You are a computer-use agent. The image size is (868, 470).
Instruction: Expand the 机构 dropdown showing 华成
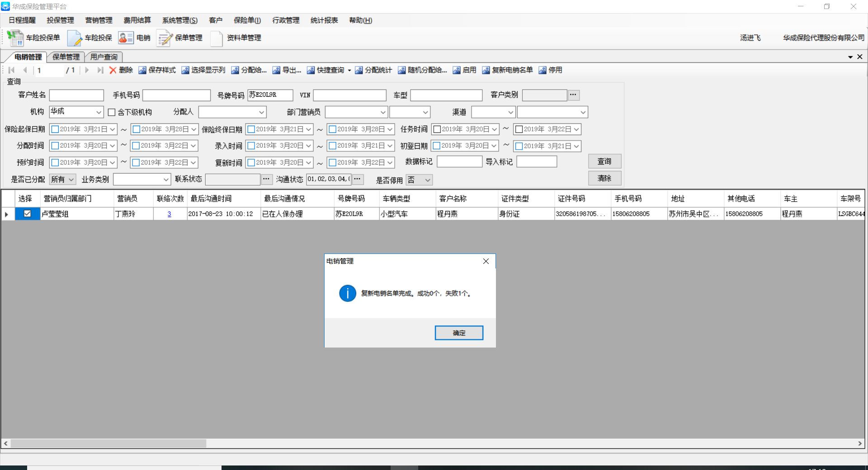click(99, 112)
